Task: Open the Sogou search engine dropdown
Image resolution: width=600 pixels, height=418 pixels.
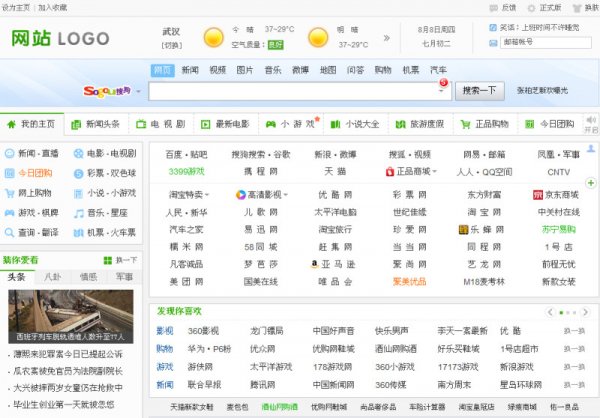Action: click(139, 91)
